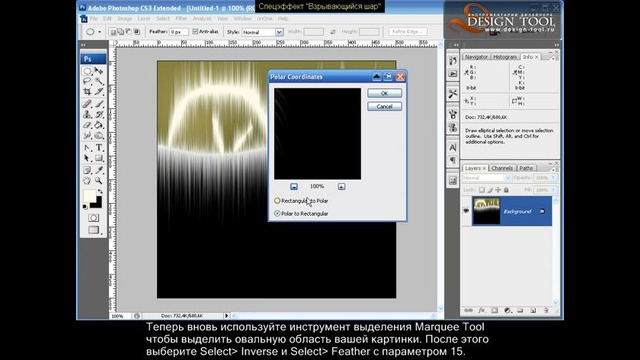Open the layer blending mode dropdown
Screen dimensions: 640x360
(x=487, y=178)
